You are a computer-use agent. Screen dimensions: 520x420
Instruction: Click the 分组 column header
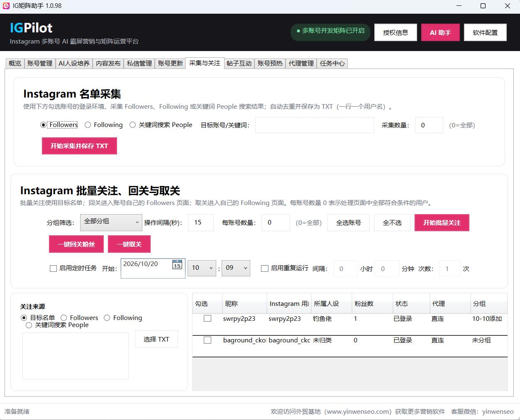coord(488,304)
